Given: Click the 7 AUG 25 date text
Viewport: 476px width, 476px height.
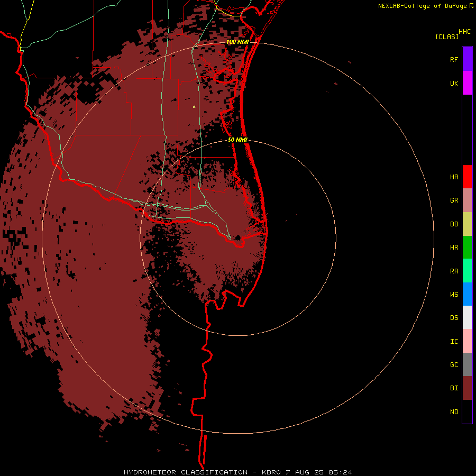Looking at the screenshot, I should tap(305, 472).
